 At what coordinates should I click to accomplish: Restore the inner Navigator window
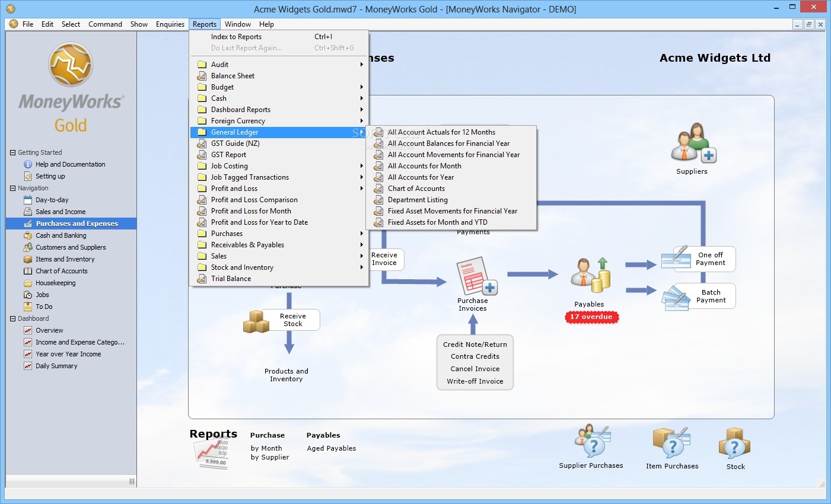pos(809,24)
